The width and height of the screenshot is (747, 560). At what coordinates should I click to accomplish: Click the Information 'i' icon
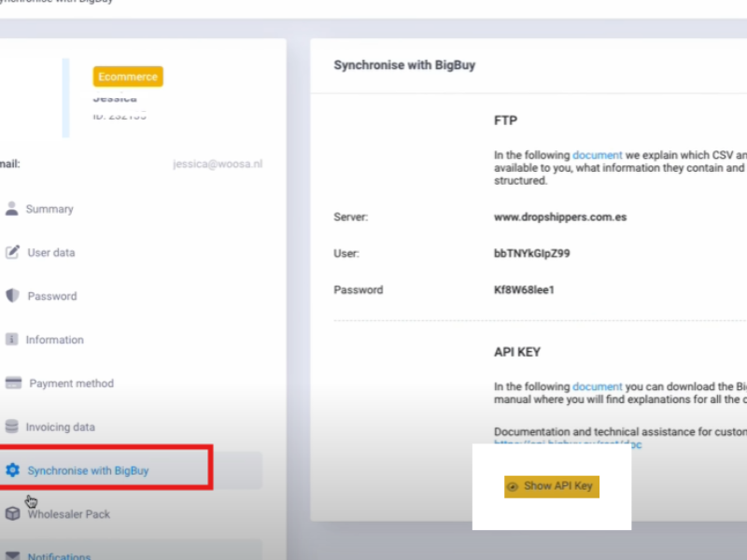click(x=11, y=339)
